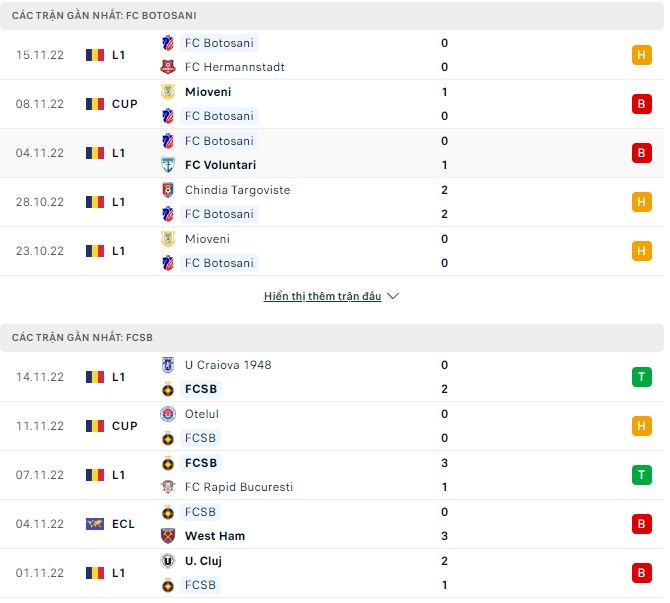Click FC Rapid Bucuresti crest
The width and height of the screenshot is (670, 603).
coord(168,487)
